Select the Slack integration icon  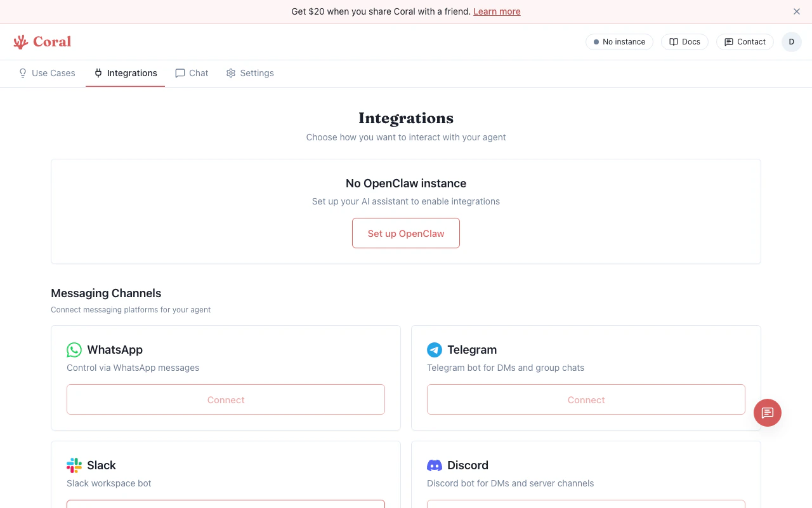tap(74, 465)
